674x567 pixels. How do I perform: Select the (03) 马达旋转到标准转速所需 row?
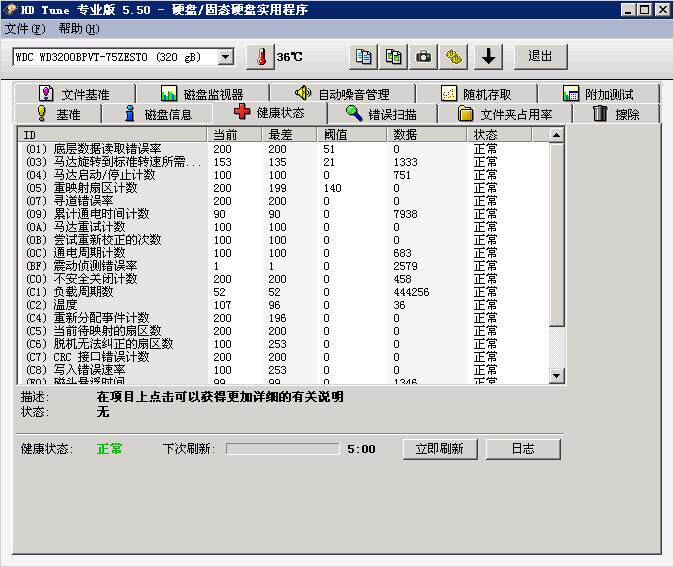pyautogui.click(x=285, y=162)
